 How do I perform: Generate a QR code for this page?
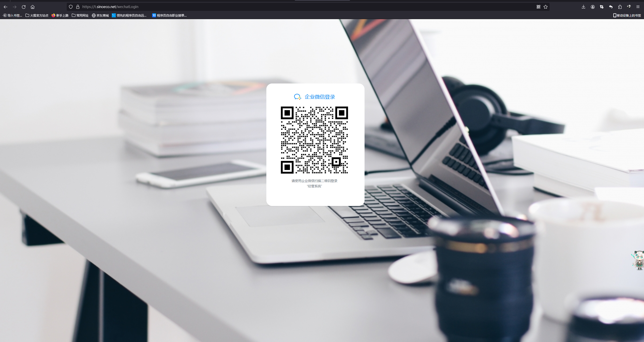(x=538, y=7)
